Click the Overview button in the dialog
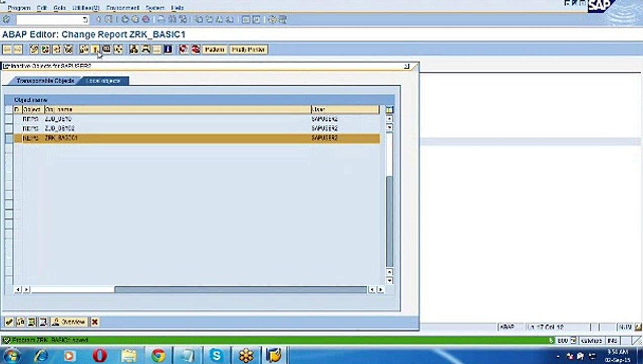Image resolution: width=643 pixels, height=364 pixels. click(x=68, y=322)
